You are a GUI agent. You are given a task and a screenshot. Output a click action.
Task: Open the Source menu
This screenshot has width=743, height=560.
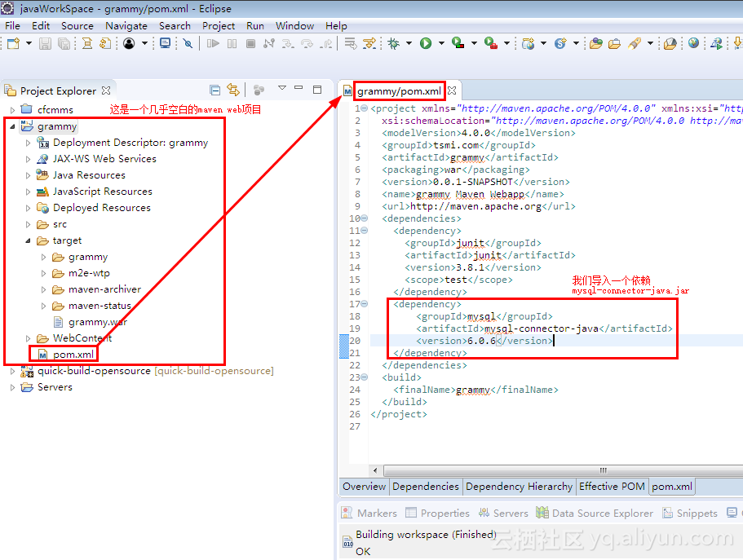(77, 25)
